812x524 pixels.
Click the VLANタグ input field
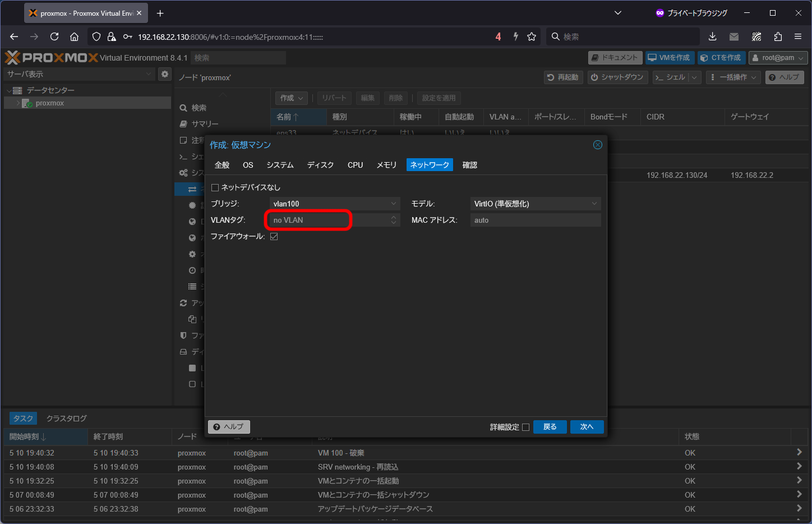click(x=328, y=220)
